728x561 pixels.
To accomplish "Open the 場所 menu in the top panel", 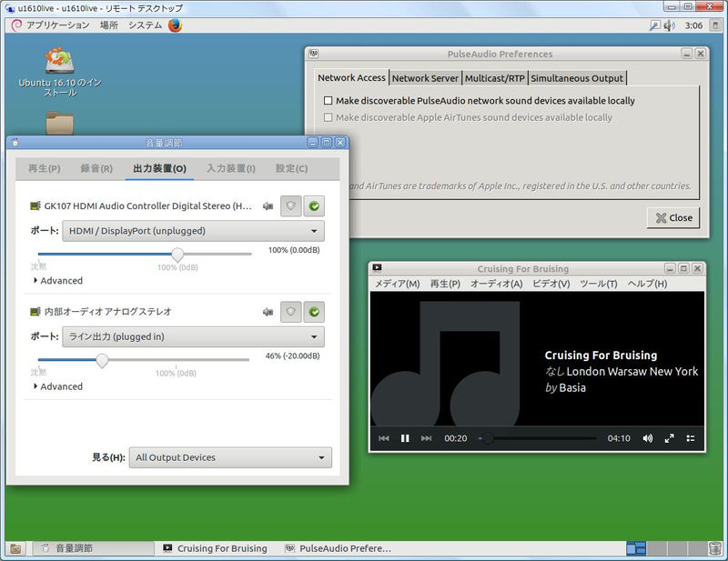I will tap(109, 25).
